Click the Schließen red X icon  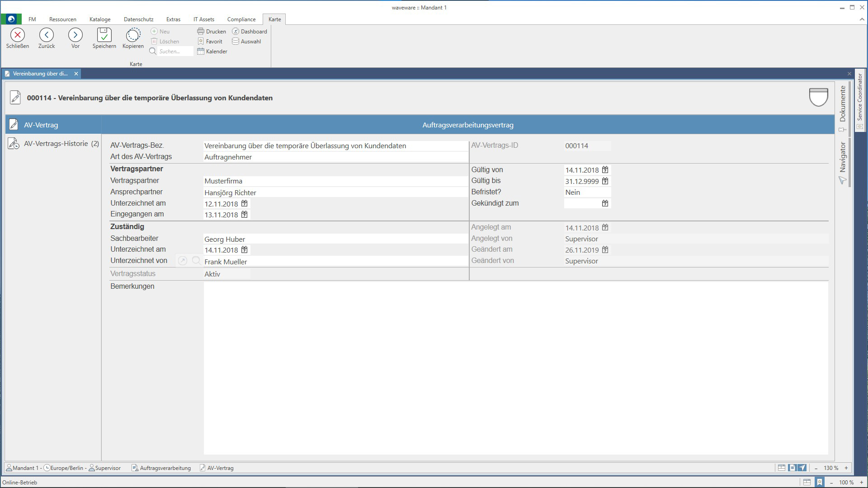coord(17,35)
